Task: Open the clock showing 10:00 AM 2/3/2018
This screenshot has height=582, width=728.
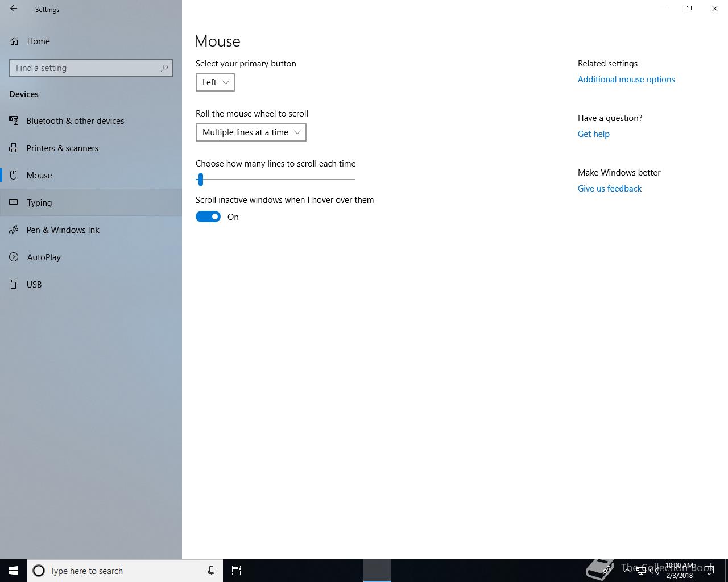Action: coord(680,571)
